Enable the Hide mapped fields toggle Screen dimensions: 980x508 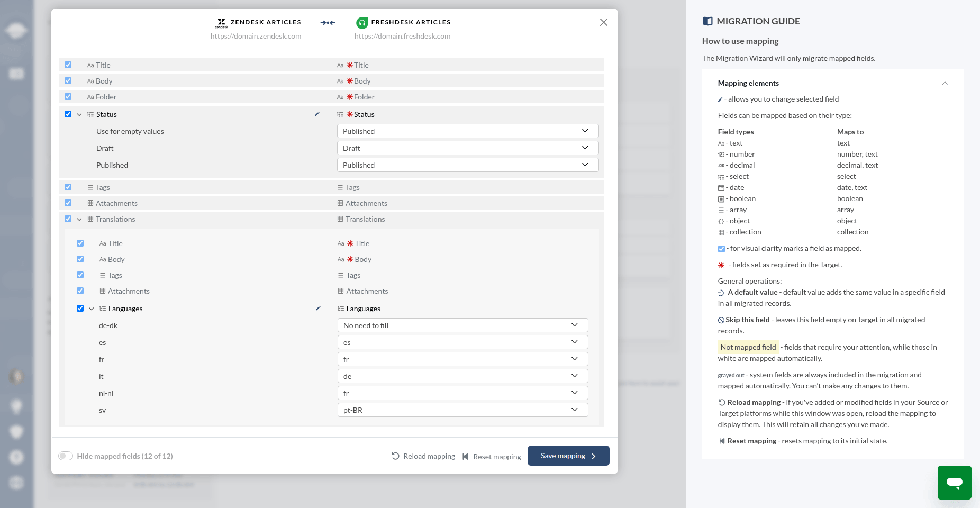(x=66, y=456)
